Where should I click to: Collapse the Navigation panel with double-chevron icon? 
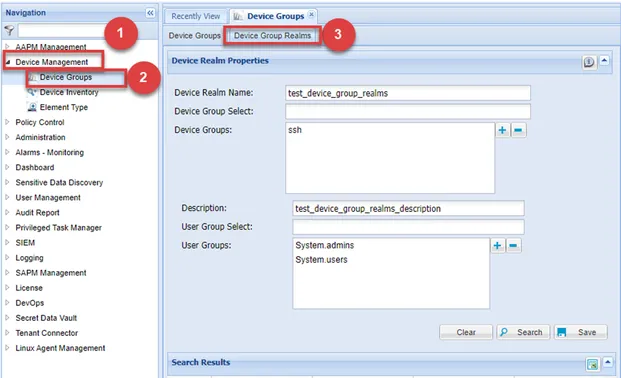coord(150,13)
